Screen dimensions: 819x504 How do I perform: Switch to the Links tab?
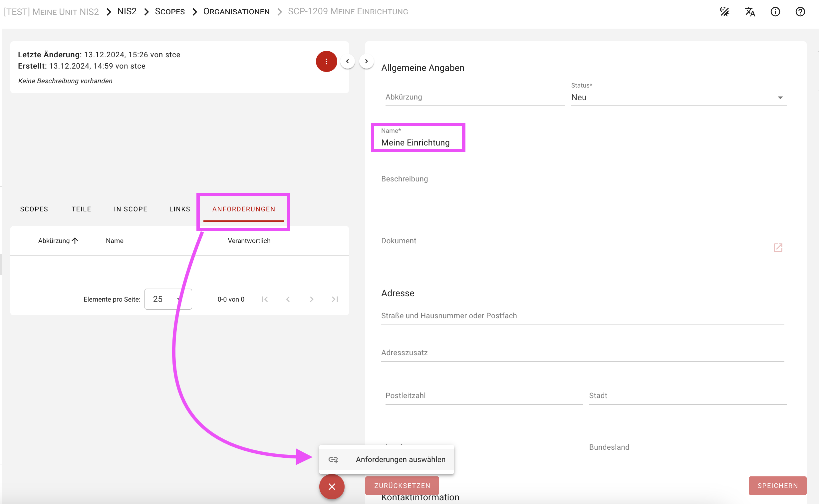180,209
